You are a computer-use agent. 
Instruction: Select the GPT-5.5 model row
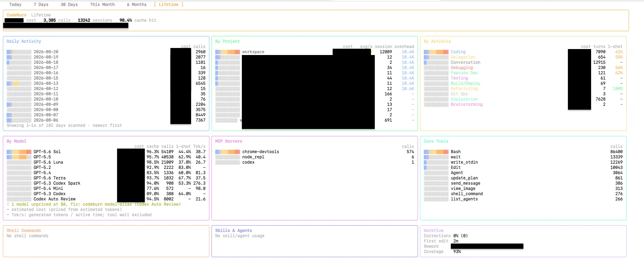coord(106,157)
